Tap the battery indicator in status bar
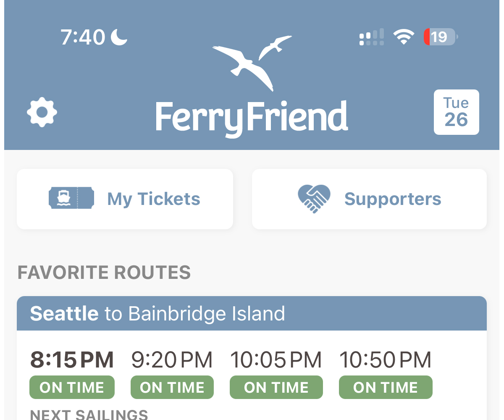 tap(440, 37)
